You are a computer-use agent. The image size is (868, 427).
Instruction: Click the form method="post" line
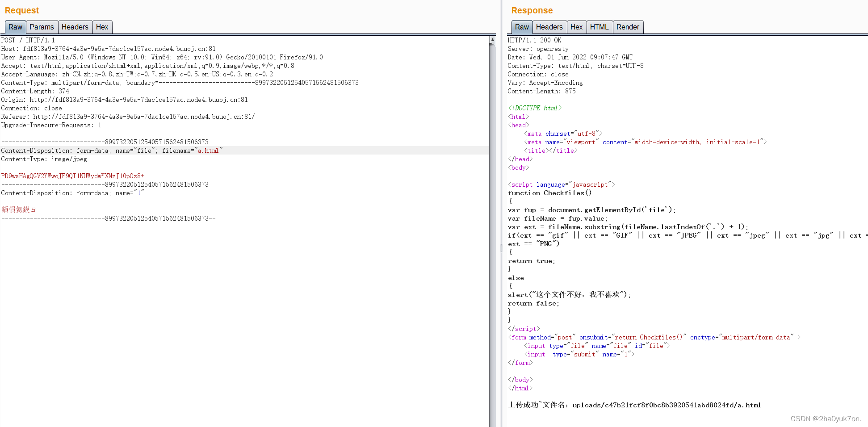point(654,337)
